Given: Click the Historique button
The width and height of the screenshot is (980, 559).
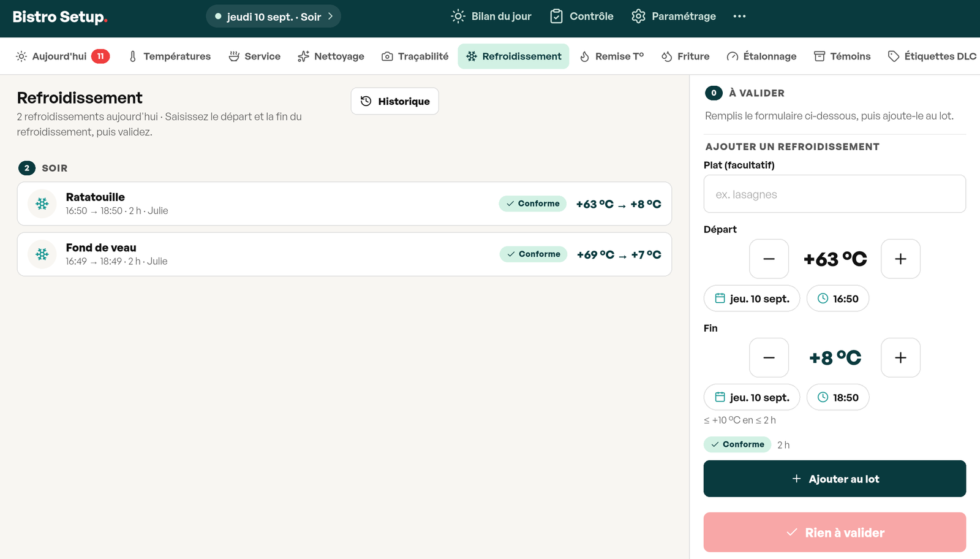Looking at the screenshot, I should pyautogui.click(x=395, y=101).
